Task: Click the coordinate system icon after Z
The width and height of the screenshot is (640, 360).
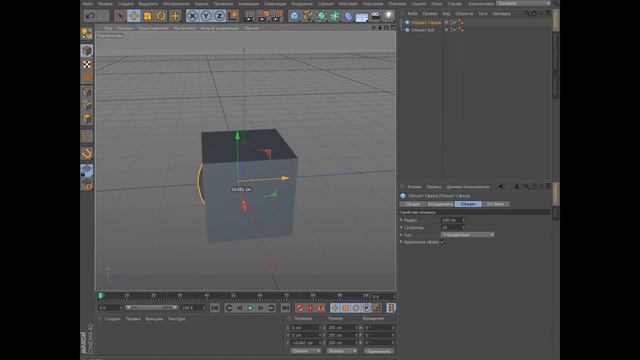Action: point(233,16)
